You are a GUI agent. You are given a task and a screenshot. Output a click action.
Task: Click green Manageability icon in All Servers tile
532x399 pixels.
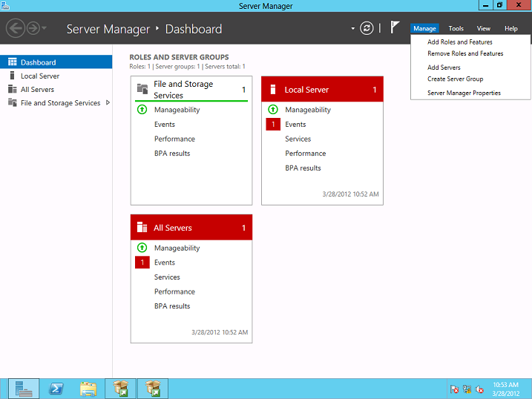point(142,248)
